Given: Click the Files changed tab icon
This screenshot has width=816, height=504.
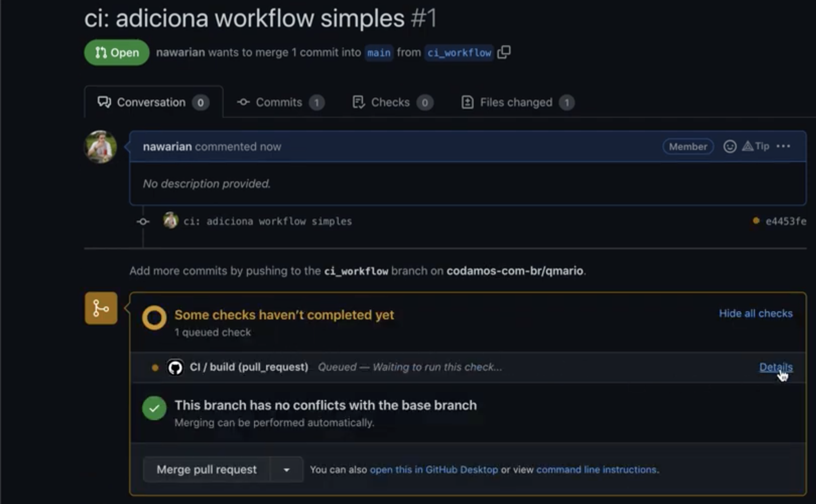Looking at the screenshot, I should (x=466, y=102).
